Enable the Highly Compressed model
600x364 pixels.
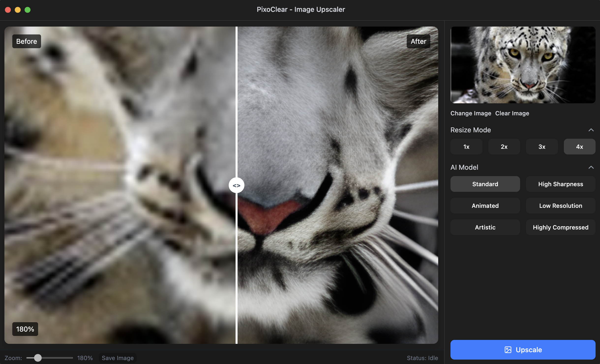coord(560,227)
